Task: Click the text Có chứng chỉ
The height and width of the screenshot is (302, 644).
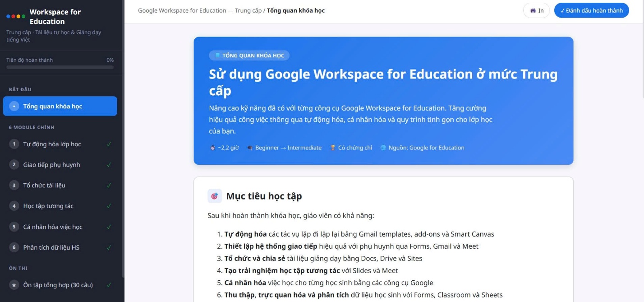Action: pyautogui.click(x=355, y=148)
